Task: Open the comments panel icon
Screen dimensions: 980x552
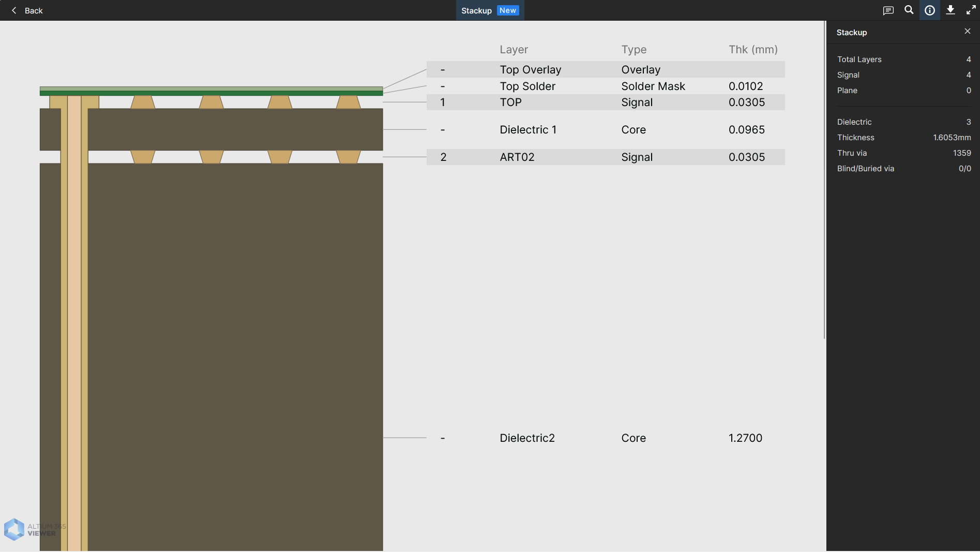Action: click(x=888, y=10)
